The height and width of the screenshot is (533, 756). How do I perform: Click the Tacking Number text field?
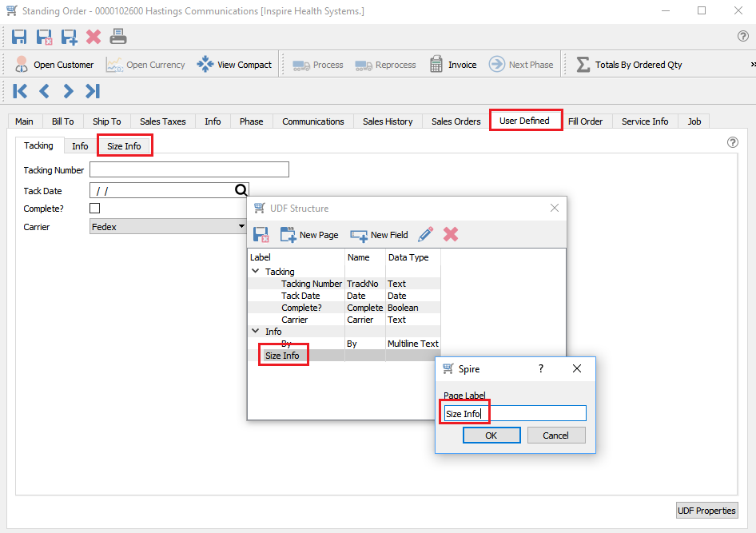click(189, 169)
